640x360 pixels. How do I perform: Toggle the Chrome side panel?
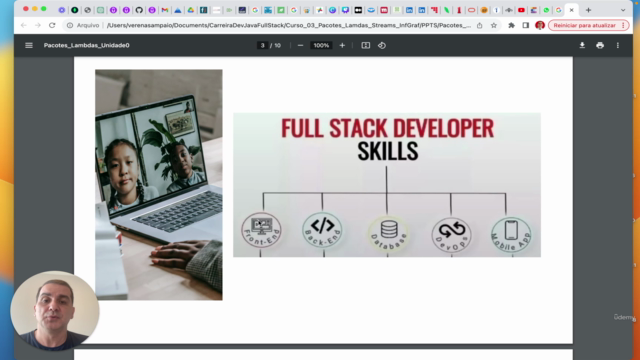pos(525,25)
